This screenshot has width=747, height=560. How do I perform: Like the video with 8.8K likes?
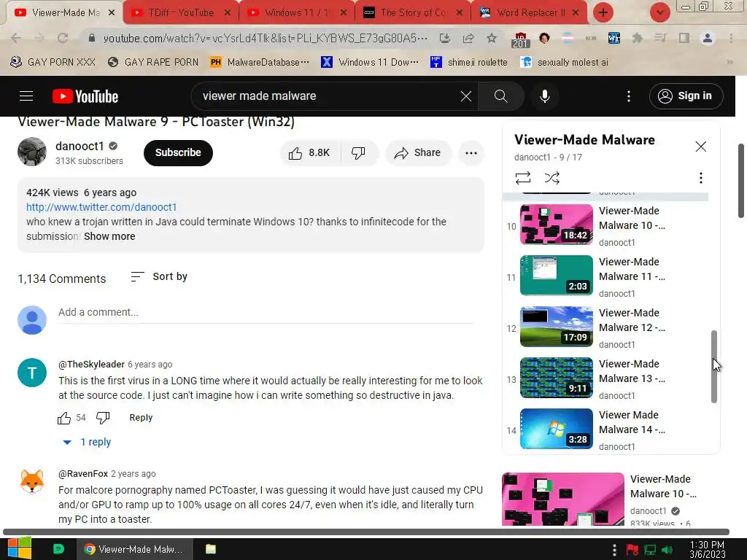309,153
